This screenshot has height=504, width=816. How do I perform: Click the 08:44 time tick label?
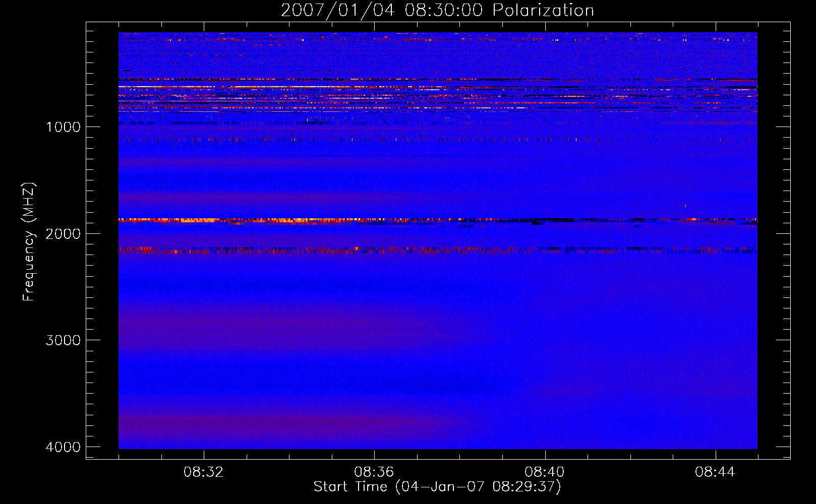[715, 472]
